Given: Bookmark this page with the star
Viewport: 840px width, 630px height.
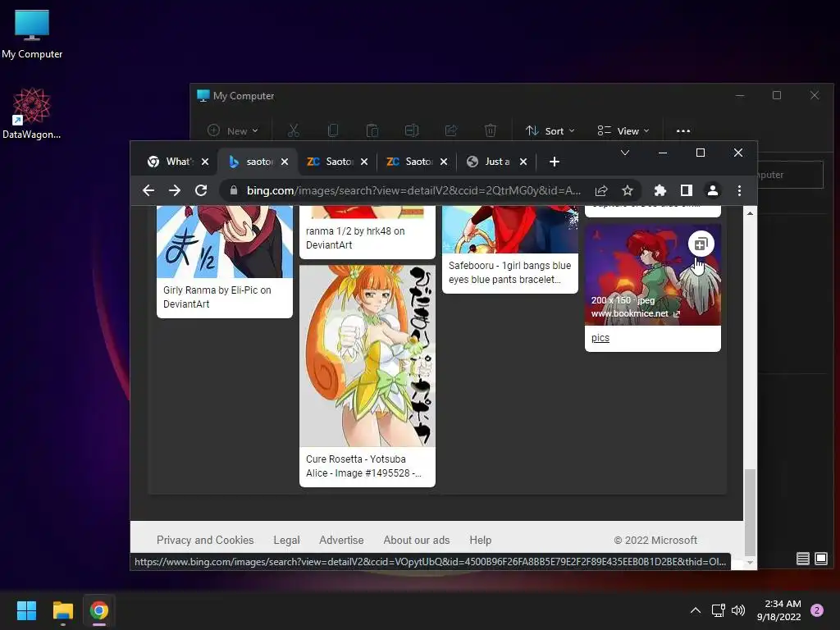Looking at the screenshot, I should (x=628, y=190).
